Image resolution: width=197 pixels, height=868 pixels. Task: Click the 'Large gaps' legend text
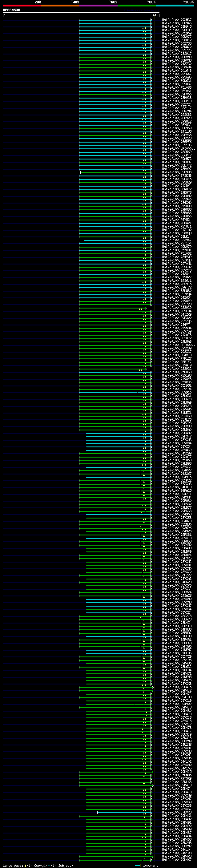point(13,865)
